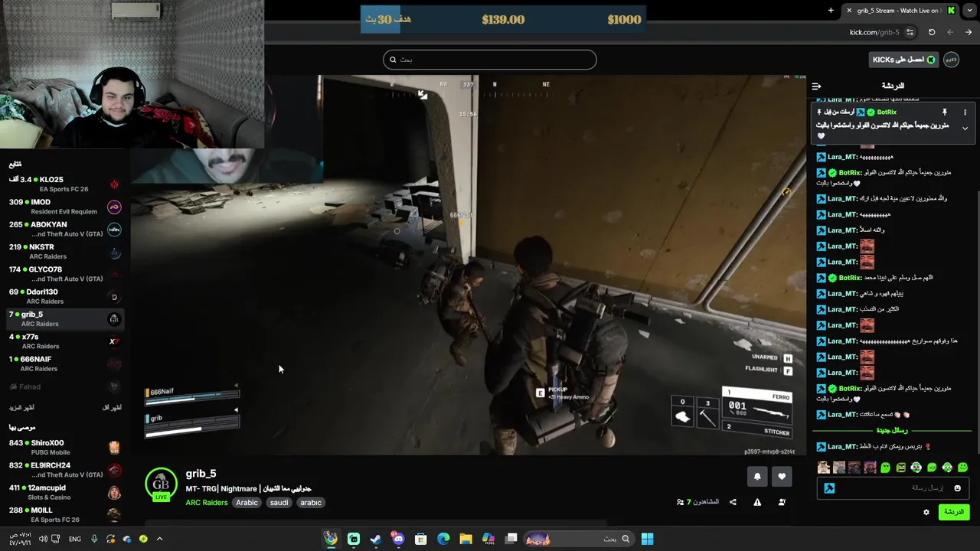Open GLYCO78 channel in sidebar
Image resolution: width=980 pixels, height=551 pixels.
[x=65, y=274]
